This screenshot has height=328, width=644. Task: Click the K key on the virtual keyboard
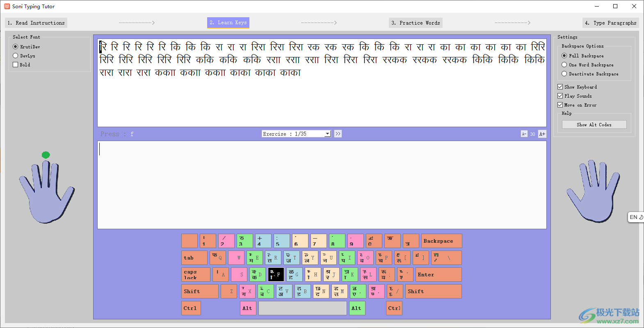[349, 274]
